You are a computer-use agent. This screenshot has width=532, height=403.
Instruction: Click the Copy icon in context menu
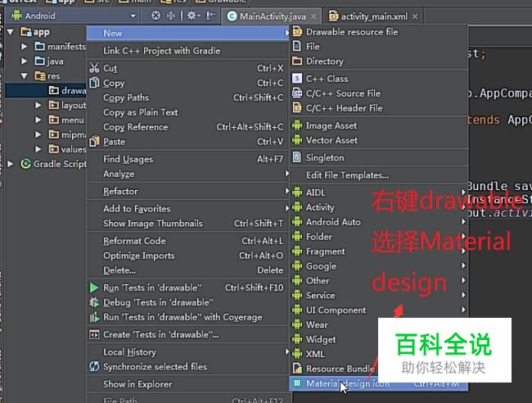click(x=94, y=83)
